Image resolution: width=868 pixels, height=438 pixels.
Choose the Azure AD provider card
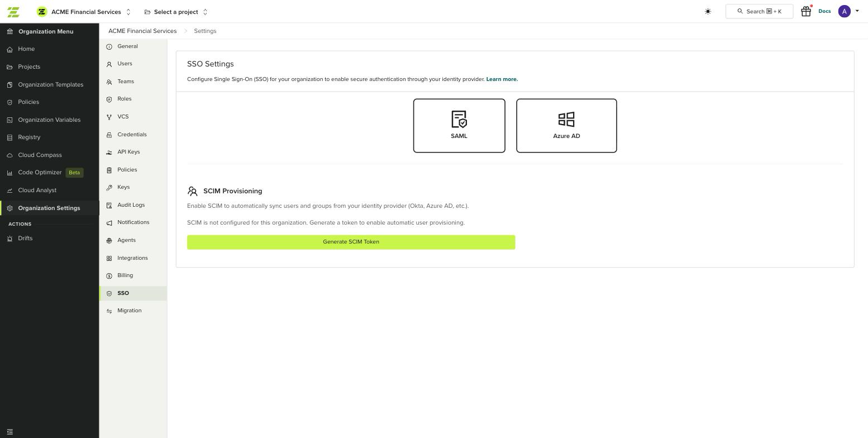tap(566, 126)
